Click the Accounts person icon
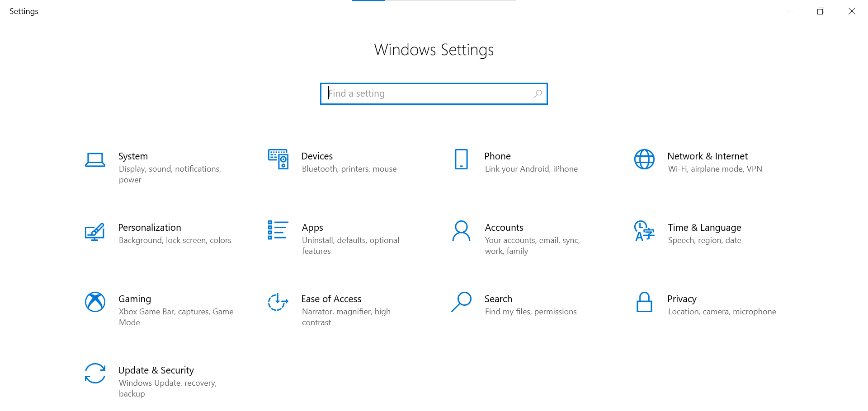 point(461,230)
